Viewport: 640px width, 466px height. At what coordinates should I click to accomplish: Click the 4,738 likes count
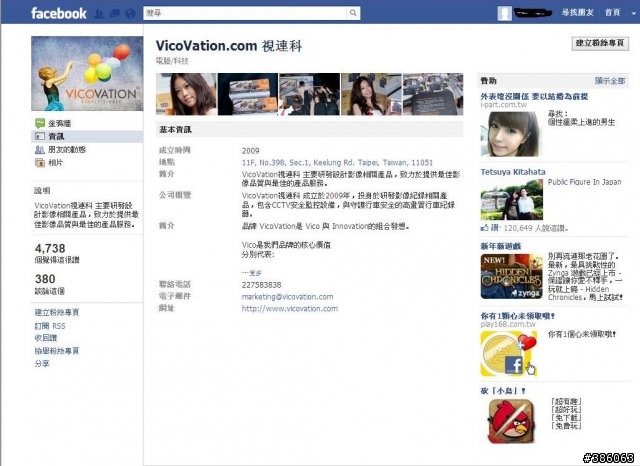click(50, 248)
